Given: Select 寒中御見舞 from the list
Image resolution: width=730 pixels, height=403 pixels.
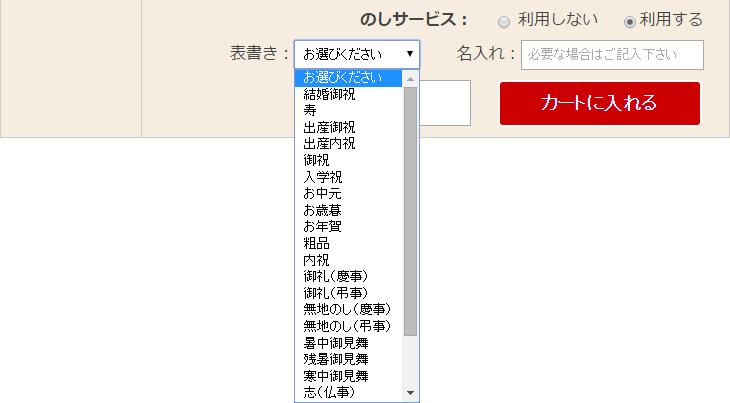Looking at the screenshot, I should [348, 376].
